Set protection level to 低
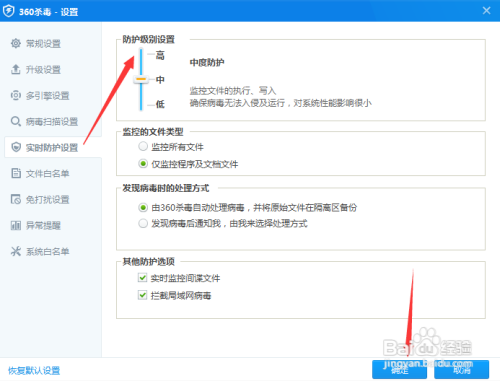 pyautogui.click(x=160, y=104)
